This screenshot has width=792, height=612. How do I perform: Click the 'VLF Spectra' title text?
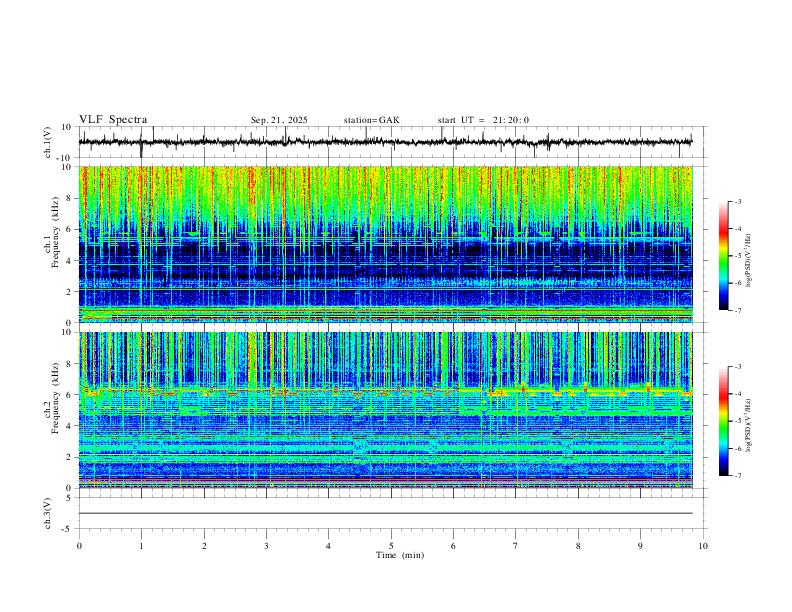tap(113, 120)
